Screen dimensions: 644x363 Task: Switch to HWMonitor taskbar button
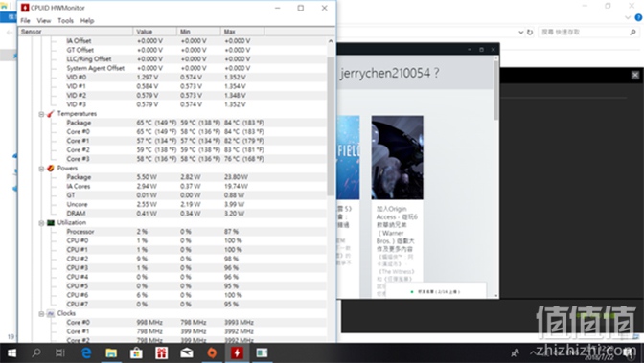(x=237, y=353)
